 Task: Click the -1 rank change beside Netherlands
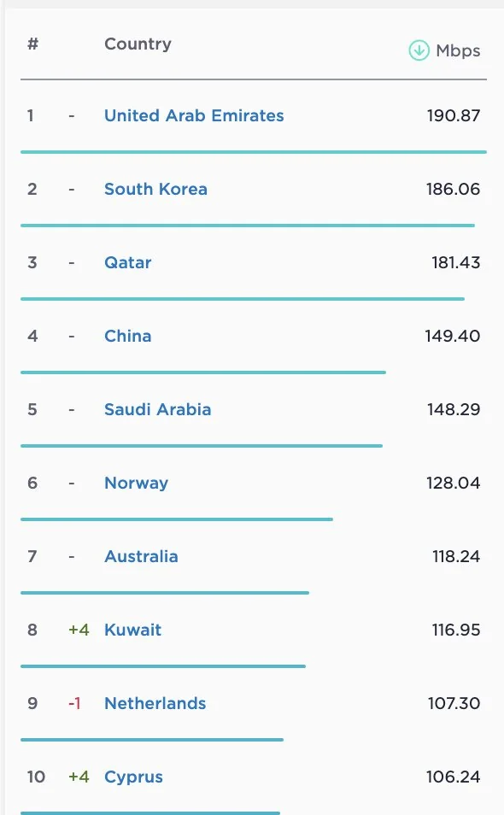(x=74, y=703)
